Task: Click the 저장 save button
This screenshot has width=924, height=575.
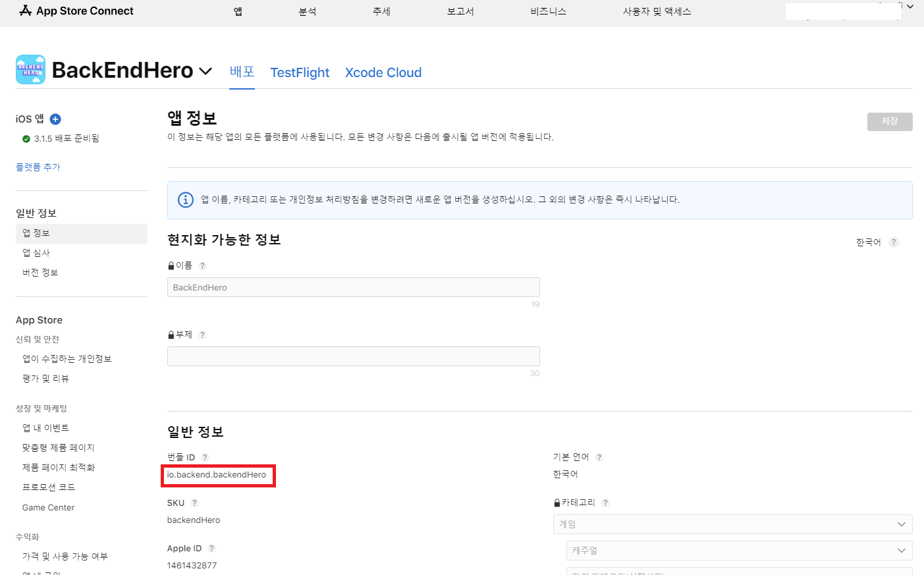Action: [890, 122]
